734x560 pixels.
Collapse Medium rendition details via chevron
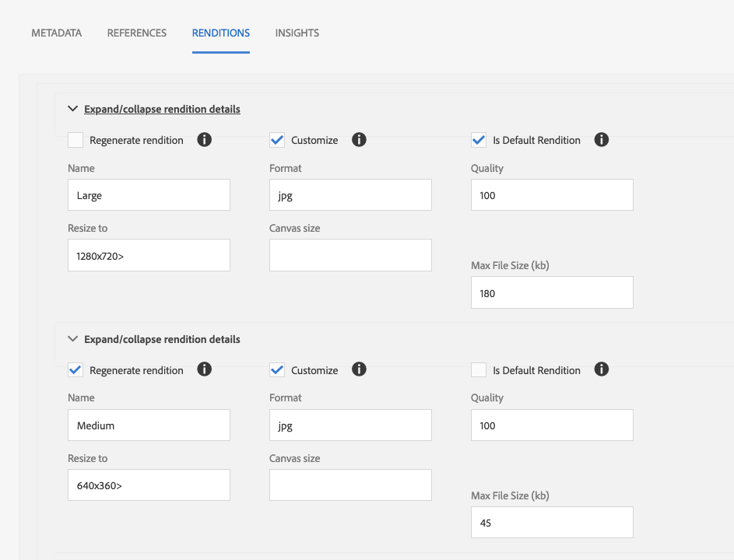pyautogui.click(x=72, y=338)
